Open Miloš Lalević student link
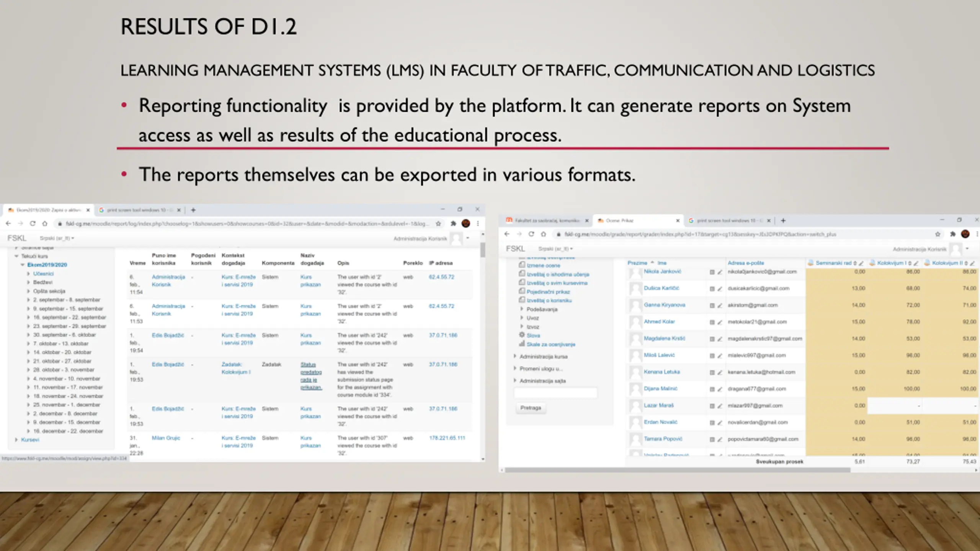The image size is (980, 551). [659, 355]
